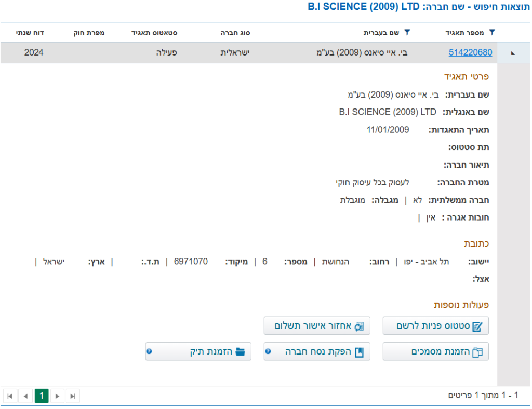Screen dimensions: 532x409
Task: Select page 1 in pagination
Action: click(42, 396)
